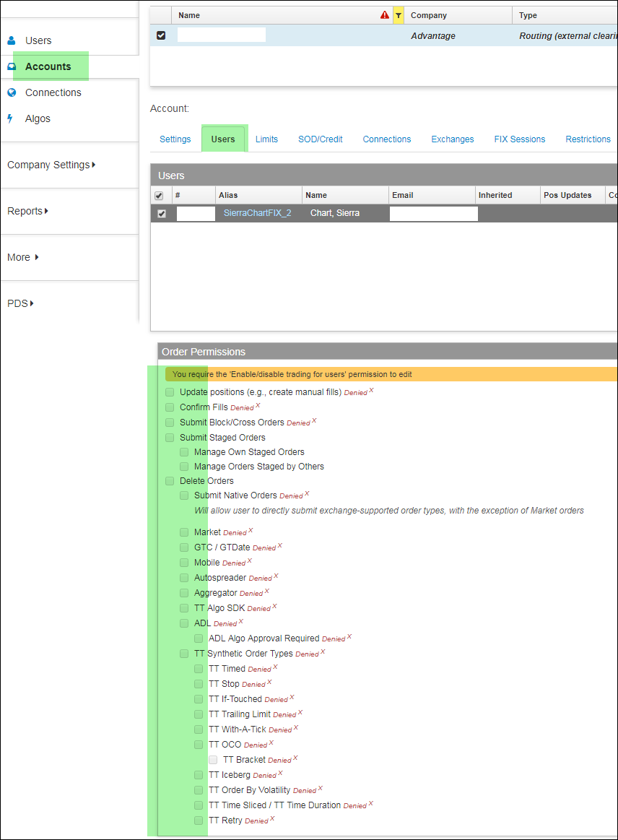Toggle the SierraChartFIX_2 user row checkbox
The image size is (618, 840).
pyautogui.click(x=162, y=213)
